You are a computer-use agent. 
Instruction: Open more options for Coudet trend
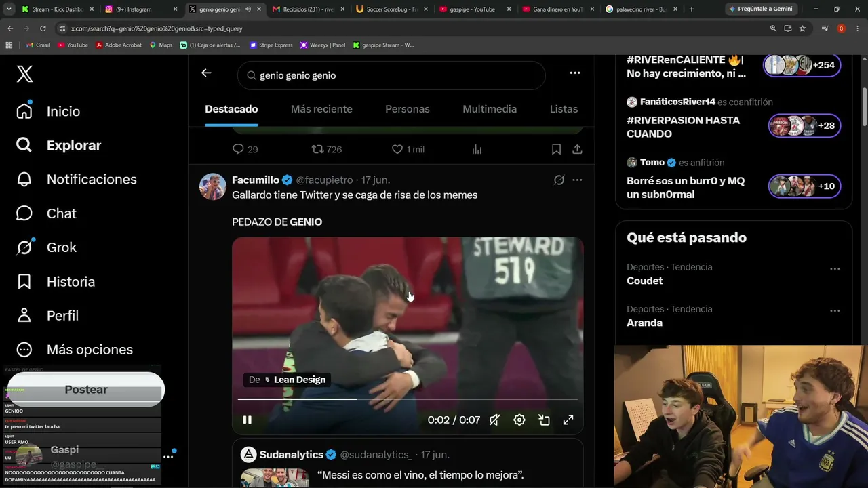pos(835,268)
